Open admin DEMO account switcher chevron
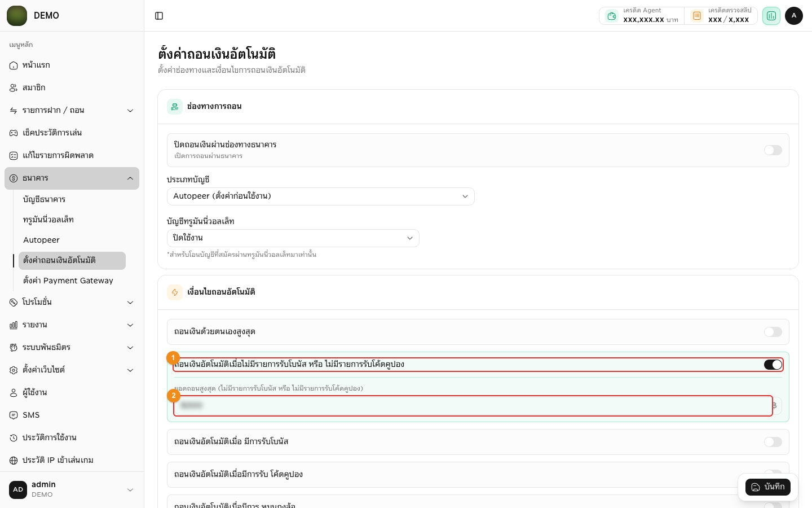The width and height of the screenshot is (812, 508). (130, 490)
